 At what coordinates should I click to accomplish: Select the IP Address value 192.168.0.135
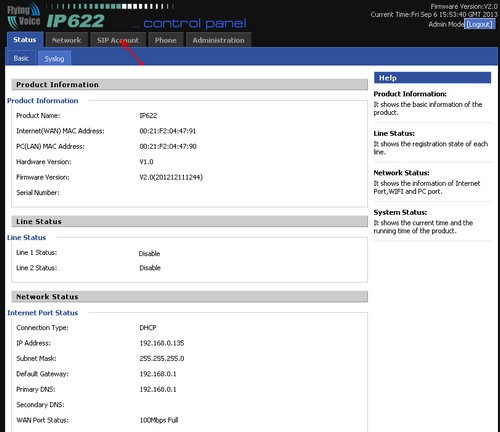click(x=162, y=343)
